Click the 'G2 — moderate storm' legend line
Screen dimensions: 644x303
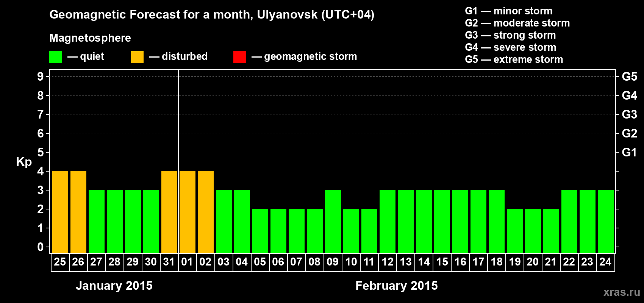coord(517,23)
